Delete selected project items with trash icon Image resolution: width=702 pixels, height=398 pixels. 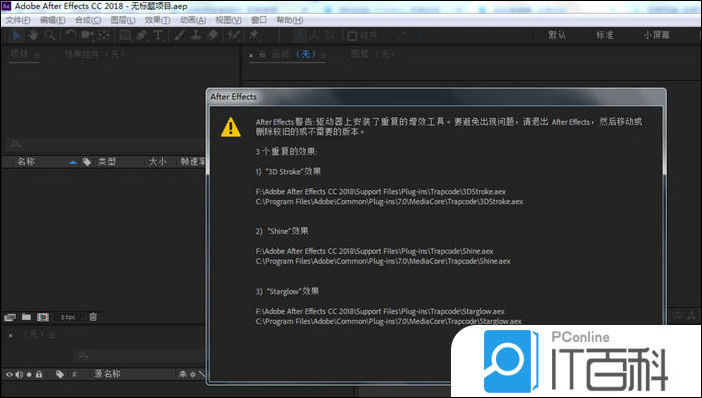click(93, 317)
